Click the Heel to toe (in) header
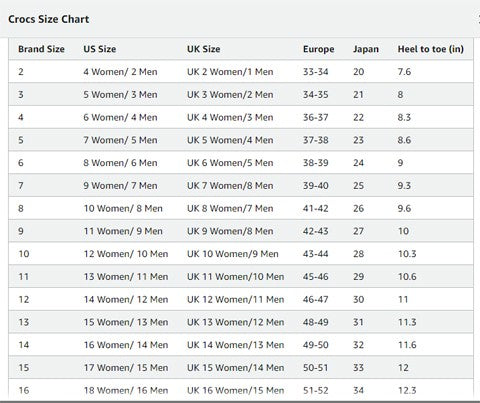This screenshot has width=480, height=403. click(x=431, y=49)
